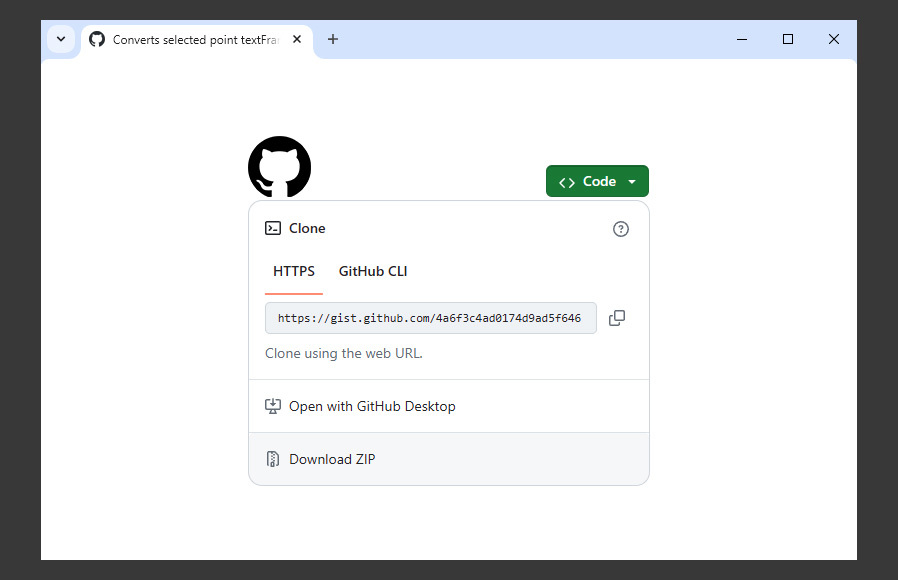
Task: Click the gist clone URL field
Action: (431, 318)
